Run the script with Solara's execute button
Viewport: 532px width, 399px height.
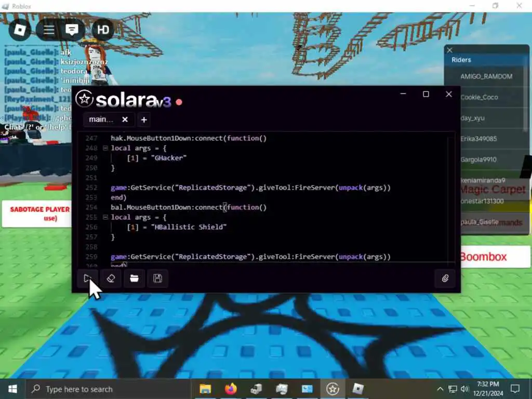pyautogui.click(x=87, y=278)
